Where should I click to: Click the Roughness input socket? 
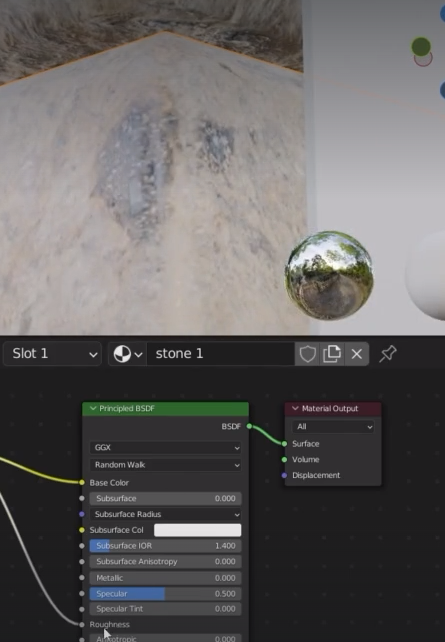click(82, 624)
